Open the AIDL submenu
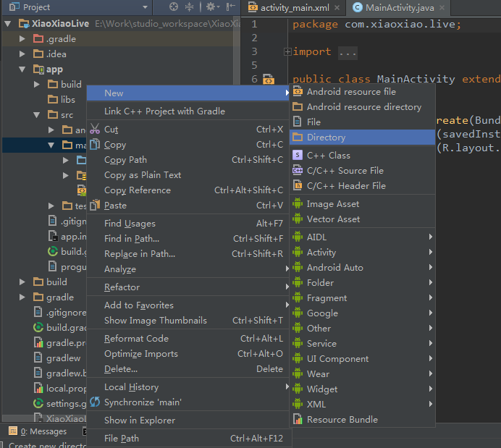This screenshot has height=448, width=501. (x=362, y=237)
